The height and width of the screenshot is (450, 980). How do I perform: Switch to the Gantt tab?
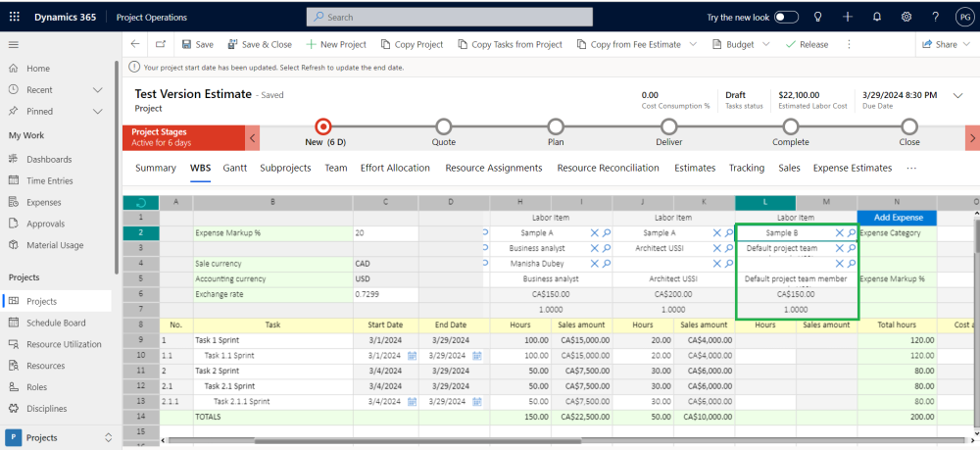(234, 168)
